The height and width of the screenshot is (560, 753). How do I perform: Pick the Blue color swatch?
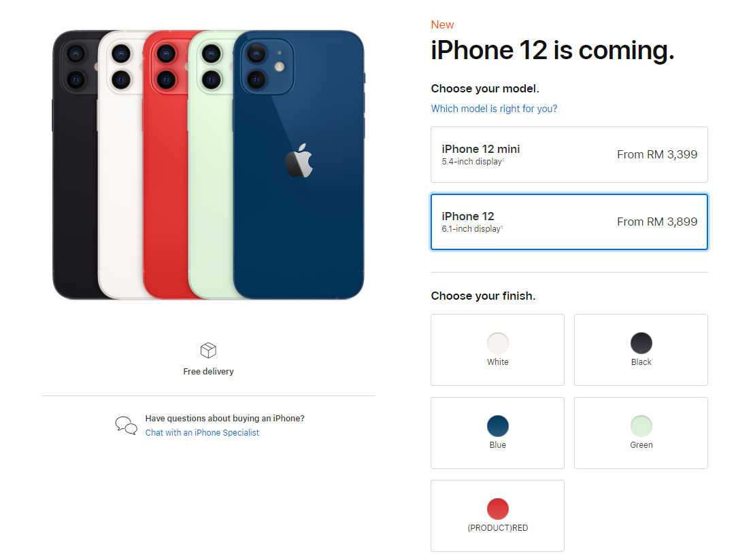pyautogui.click(x=497, y=425)
